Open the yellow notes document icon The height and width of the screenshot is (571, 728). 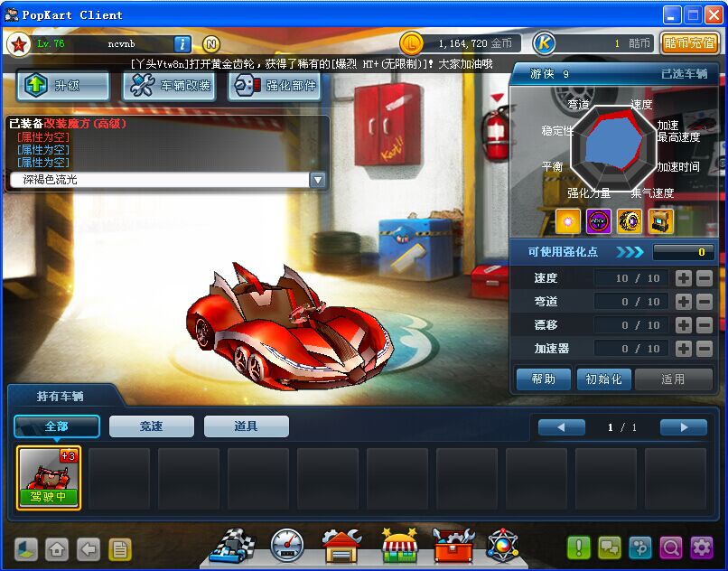coord(120,549)
